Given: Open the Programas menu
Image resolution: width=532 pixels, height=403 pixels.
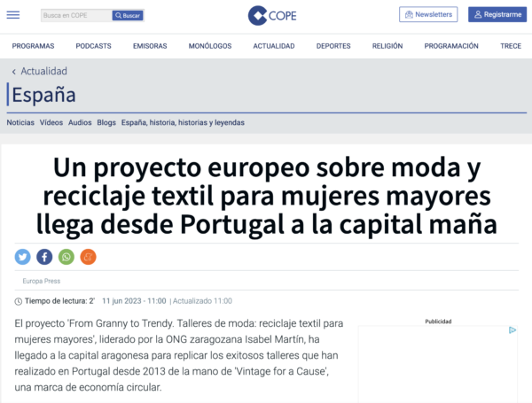Looking at the screenshot, I should (33, 46).
